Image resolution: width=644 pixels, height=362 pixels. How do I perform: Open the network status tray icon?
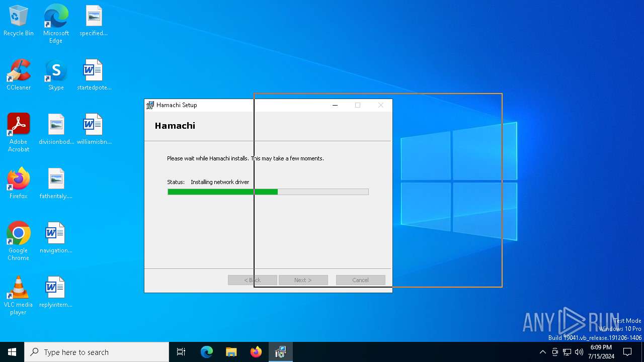pyautogui.click(x=567, y=352)
